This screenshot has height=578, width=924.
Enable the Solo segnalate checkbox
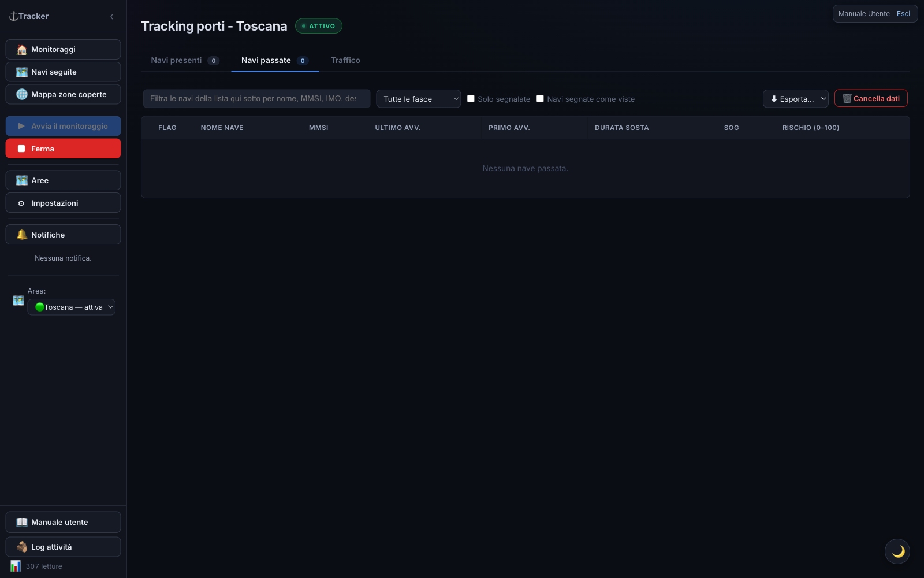(471, 99)
